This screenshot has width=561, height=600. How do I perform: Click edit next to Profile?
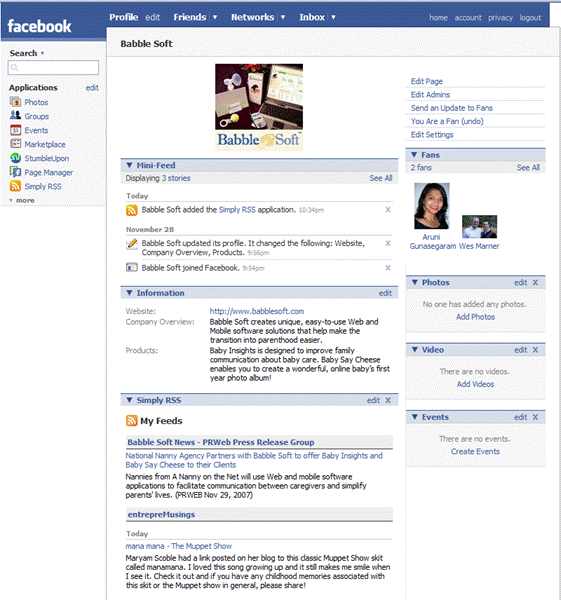tap(152, 17)
